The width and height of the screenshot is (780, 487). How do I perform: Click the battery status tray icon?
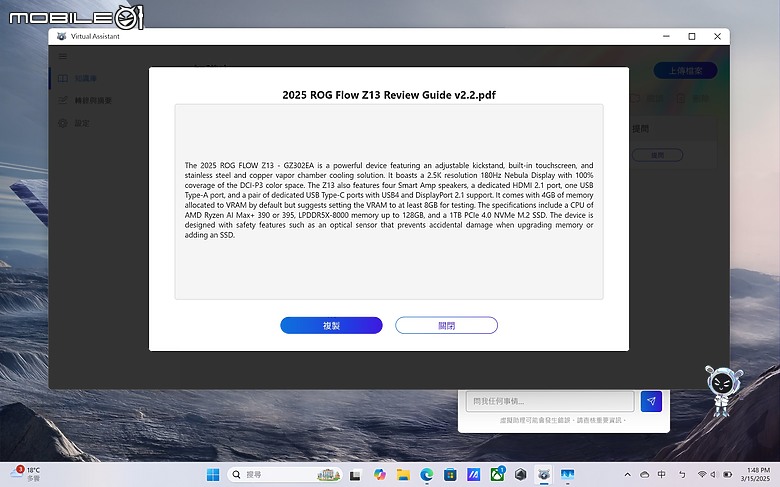(x=727, y=475)
